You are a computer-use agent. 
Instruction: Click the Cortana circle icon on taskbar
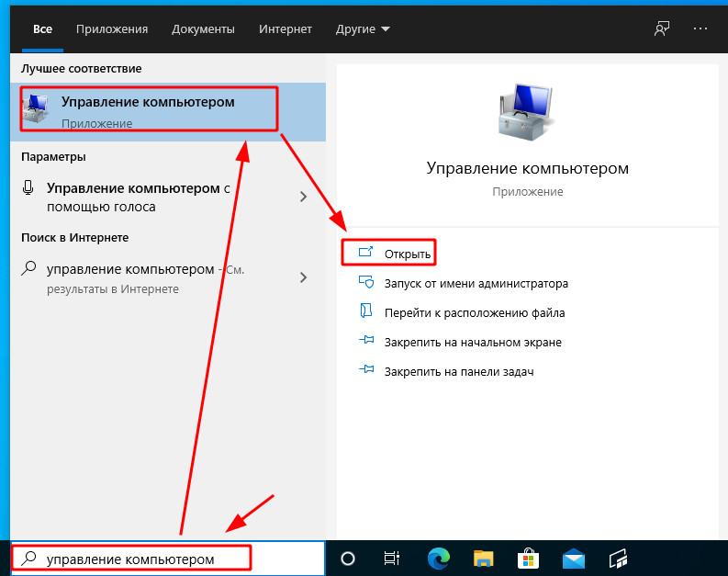tap(348, 559)
